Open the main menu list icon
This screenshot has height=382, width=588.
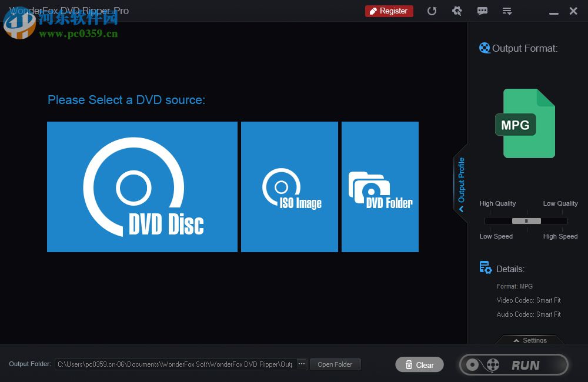[507, 11]
